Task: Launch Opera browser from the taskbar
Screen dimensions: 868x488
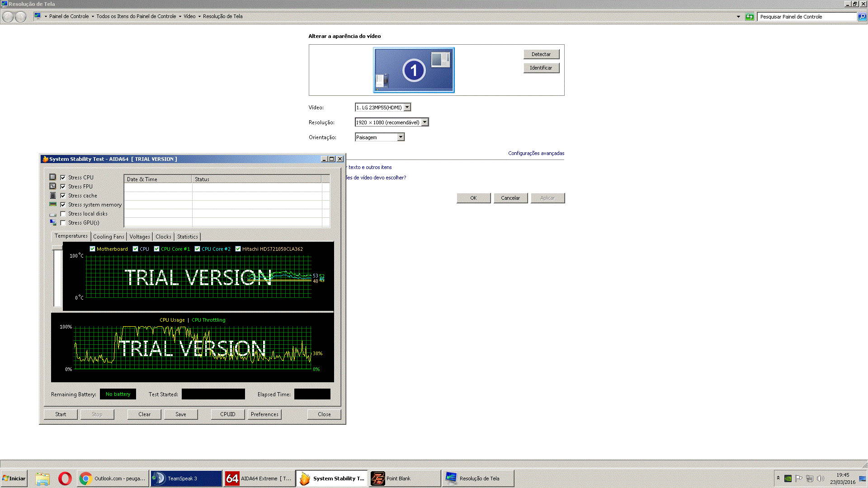Action: 65,479
